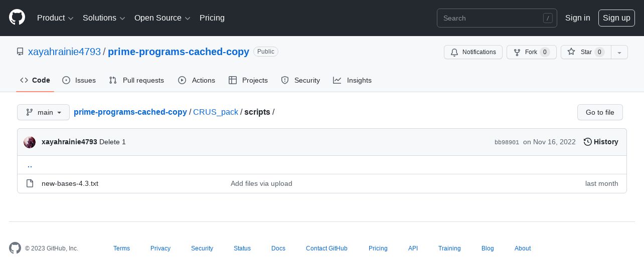644x279 pixels.
Task: Open the About footer link
Action: pyautogui.click(x=523, y=248)
